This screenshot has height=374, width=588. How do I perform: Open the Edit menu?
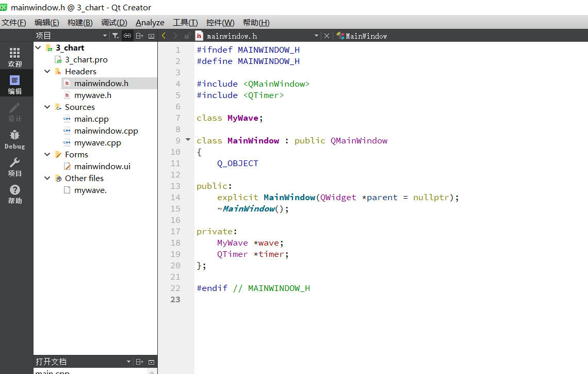pyautogui.click(x=46, y=23)
